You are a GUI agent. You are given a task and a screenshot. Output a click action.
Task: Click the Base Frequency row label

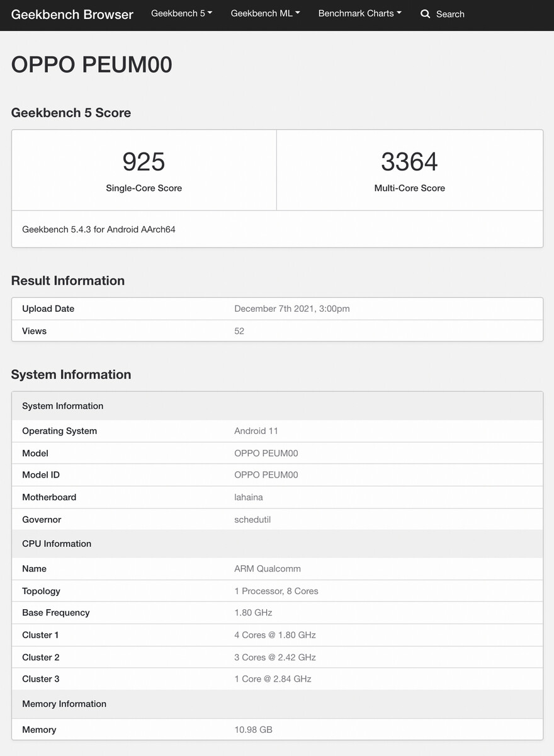pyautogui.click(x=56, y=612)
